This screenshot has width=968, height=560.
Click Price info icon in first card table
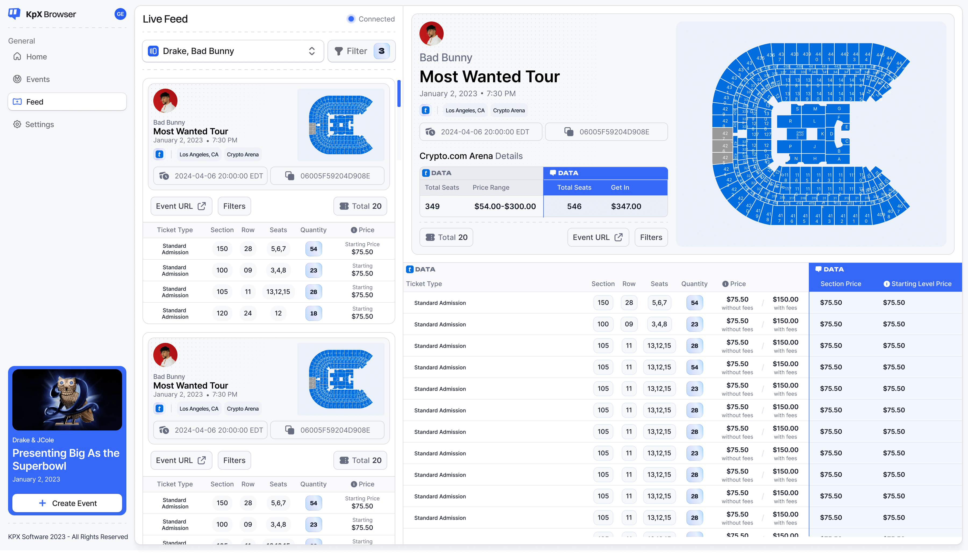pos(354,230)
